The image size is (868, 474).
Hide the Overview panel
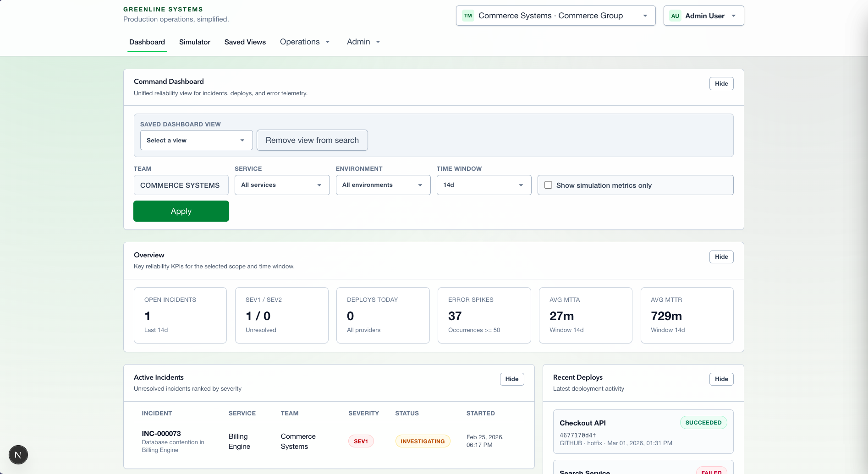coord(721,256)
